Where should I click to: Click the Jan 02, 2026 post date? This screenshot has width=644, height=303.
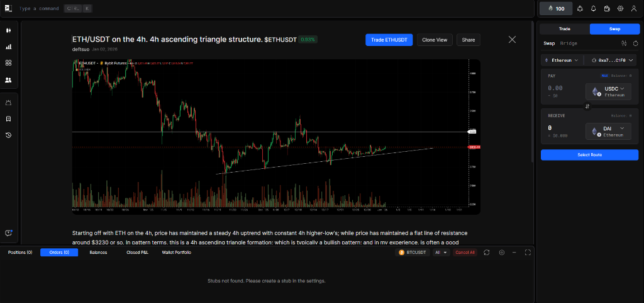click(x=104, y=49)
